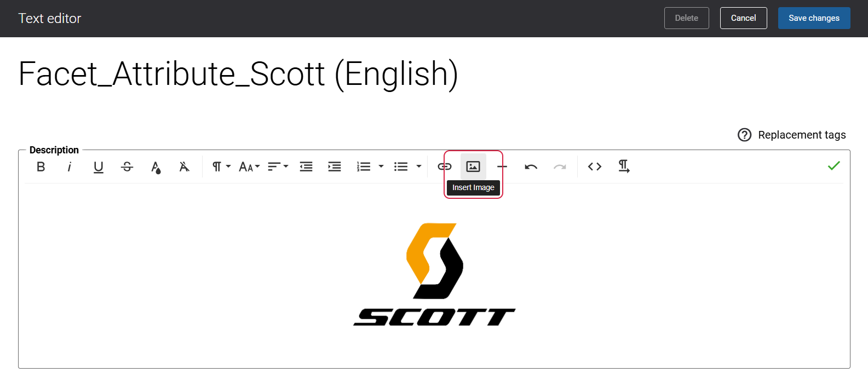
Task: Open the paragraph format dropdown
Action: point(221,167)
